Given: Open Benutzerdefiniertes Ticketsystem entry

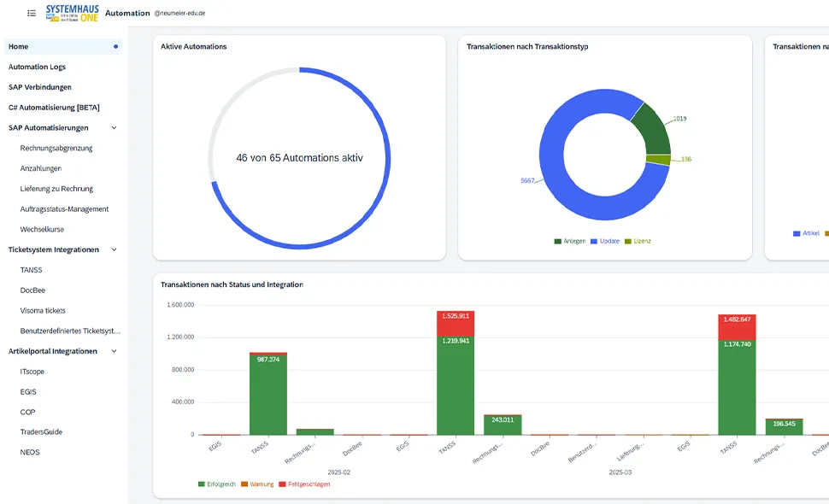Looking at the screenshot, I should 70,331.
